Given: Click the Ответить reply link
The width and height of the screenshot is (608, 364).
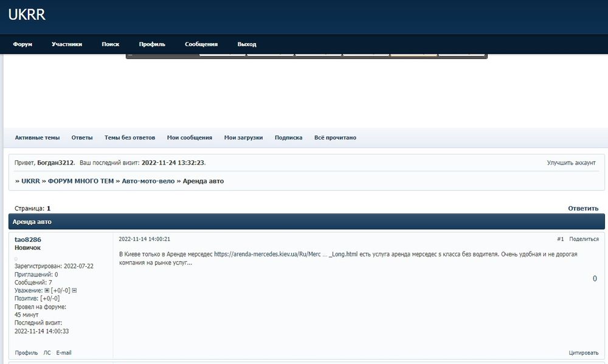Looking at the screenshot, I should coord(583,208).
